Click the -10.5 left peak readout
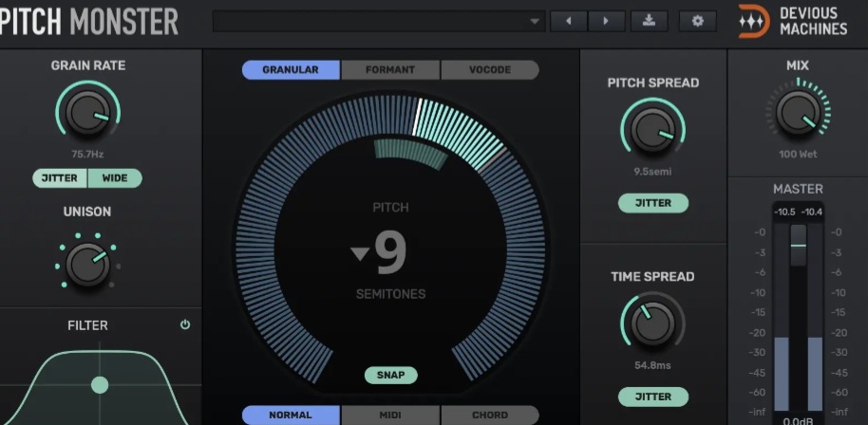868x425 pixels. click(785, 212)
